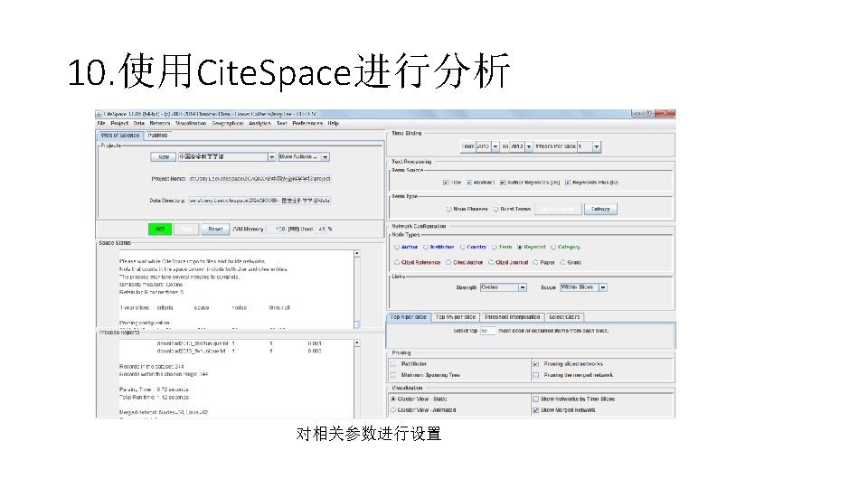
Task: Toggle Show Networks by Time Slices
Action: (535, 399)
